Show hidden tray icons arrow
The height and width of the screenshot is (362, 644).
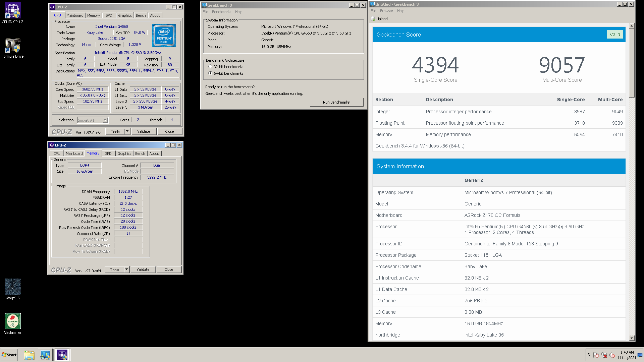(x=589, y=355)
